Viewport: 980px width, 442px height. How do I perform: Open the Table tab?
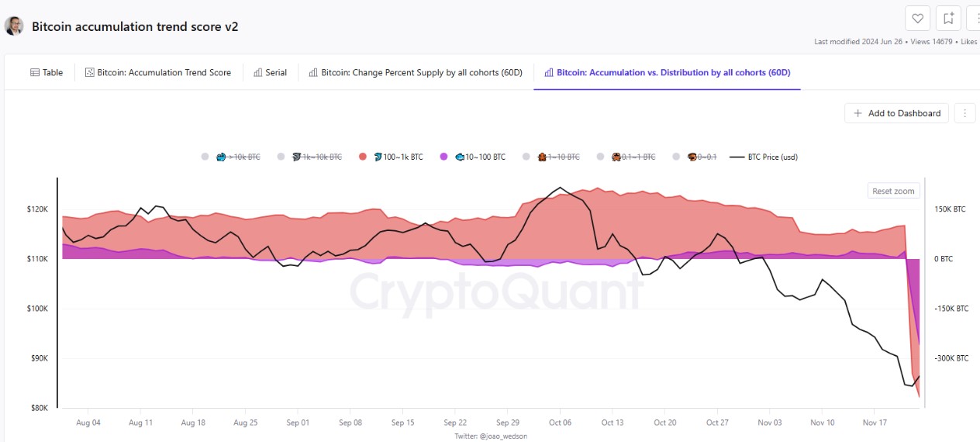click(x=47, y=73)
